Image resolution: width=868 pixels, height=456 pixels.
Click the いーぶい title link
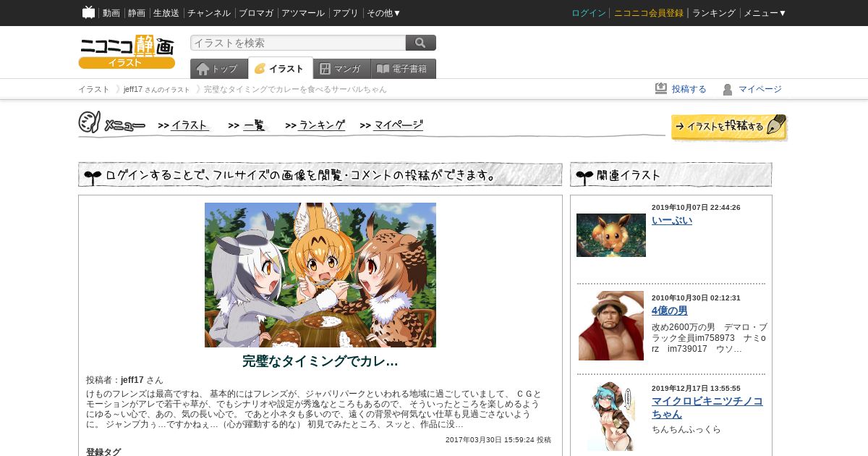(x=672, y=220)
